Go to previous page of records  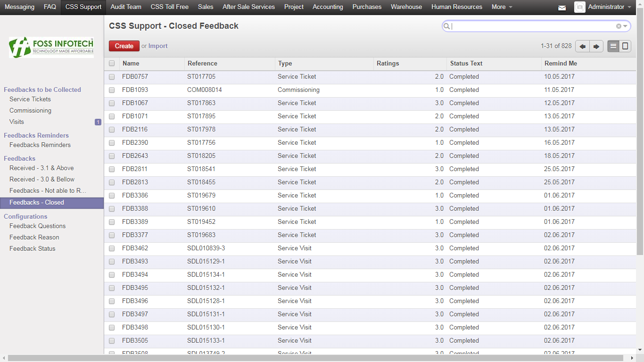(x=583, y=46)
